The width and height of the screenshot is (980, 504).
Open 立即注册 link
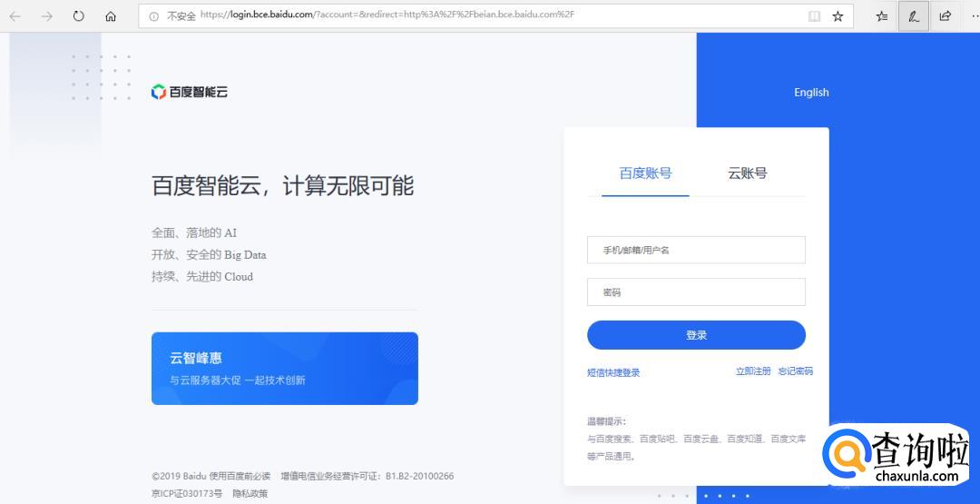[753, 371]
